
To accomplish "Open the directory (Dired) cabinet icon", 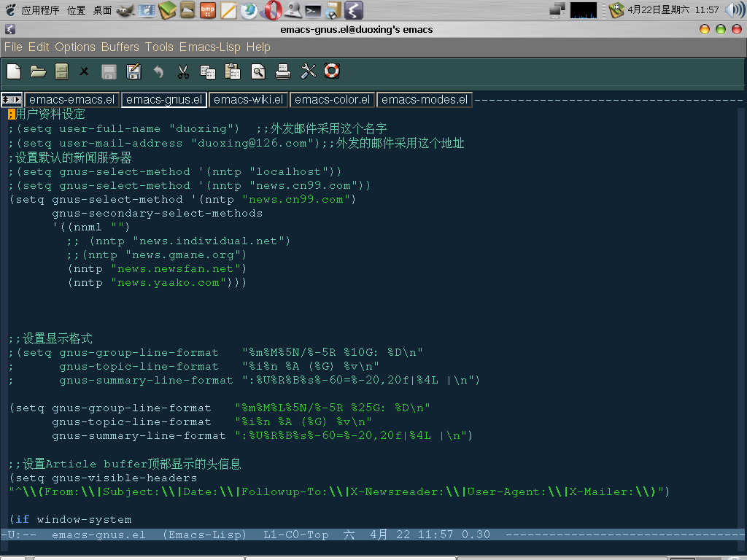I will click(61, 71).
